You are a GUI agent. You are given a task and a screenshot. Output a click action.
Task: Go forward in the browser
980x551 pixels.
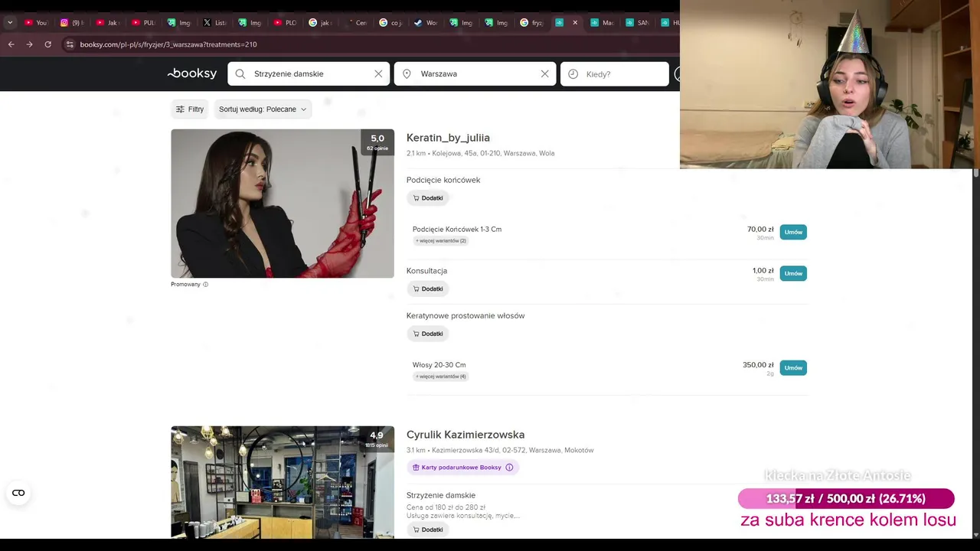(x=29, y=44)
